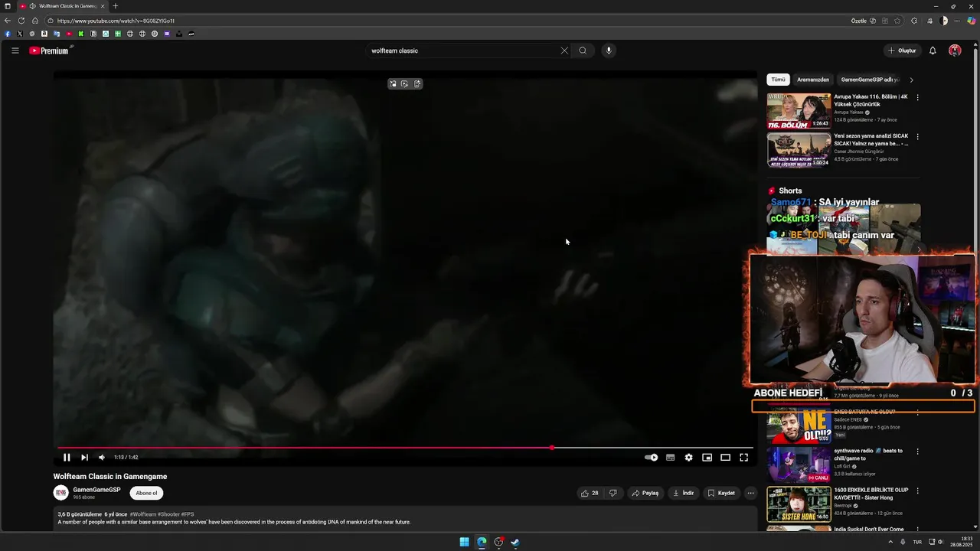Click the #Shooter hashtag
Screen dimensions: 980x551
(x=168, y=514)
